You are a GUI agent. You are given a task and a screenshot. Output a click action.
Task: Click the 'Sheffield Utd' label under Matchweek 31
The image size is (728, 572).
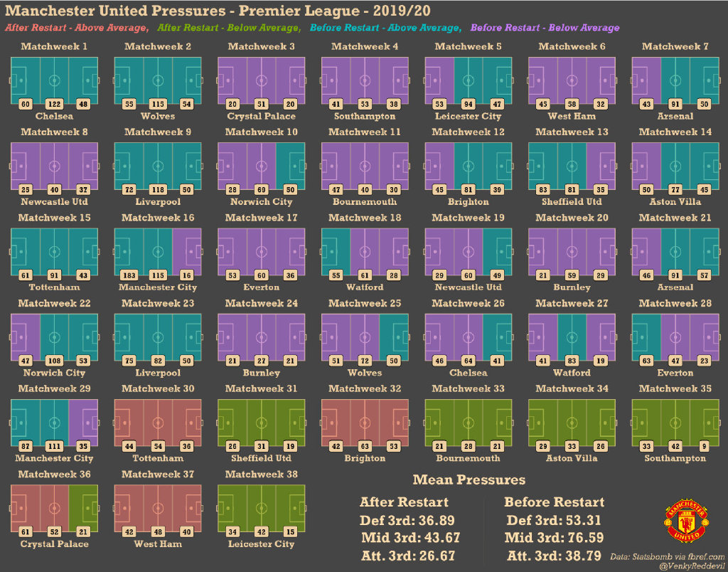[x=262, y=458]
